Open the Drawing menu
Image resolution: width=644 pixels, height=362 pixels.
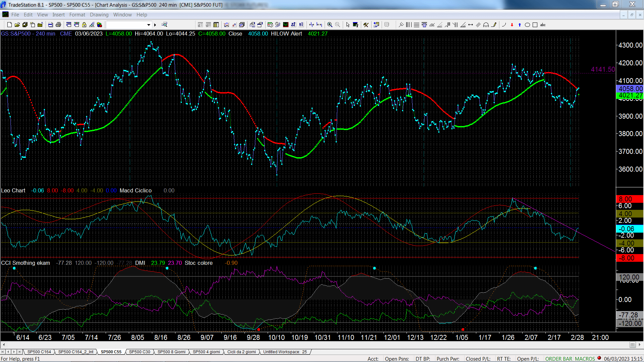click(99, 15)
